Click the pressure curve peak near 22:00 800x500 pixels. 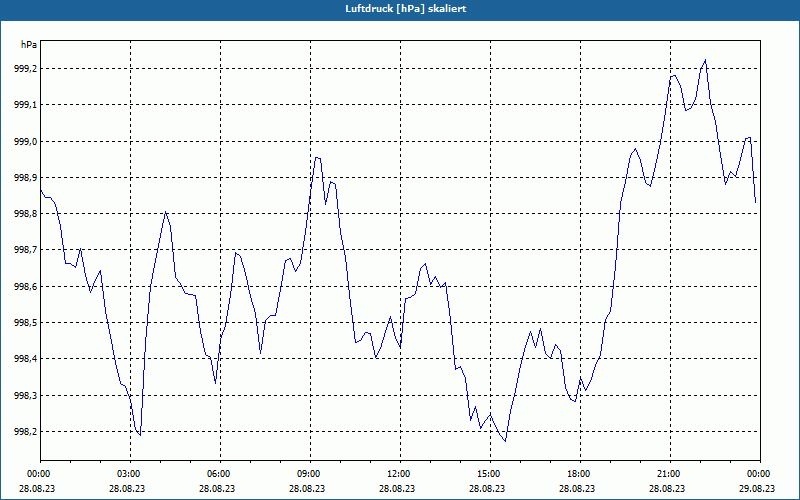point(705,60)
